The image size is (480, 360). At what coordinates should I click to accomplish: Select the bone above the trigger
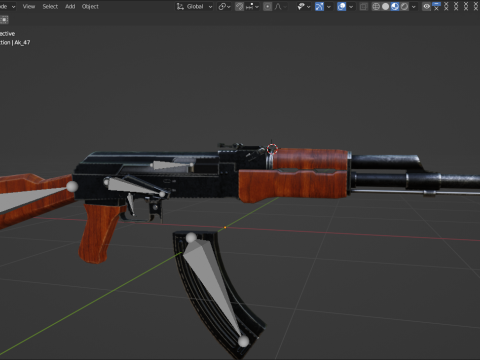click(x=135, y=187)
